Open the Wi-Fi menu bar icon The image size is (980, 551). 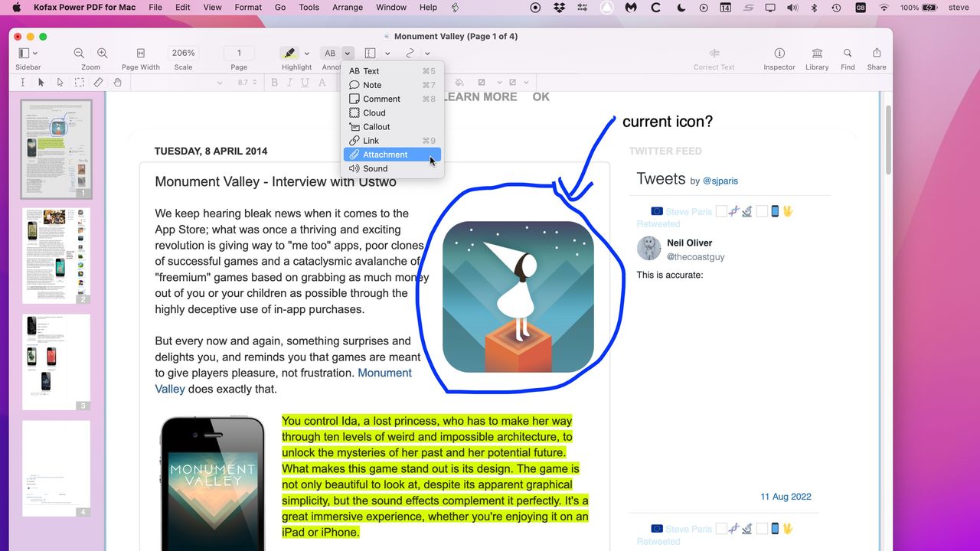pyautogui.click(x=884, y=7)
